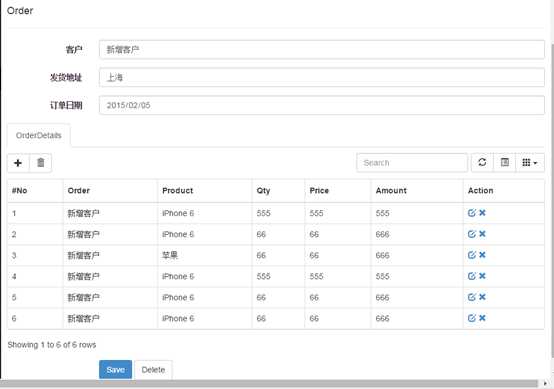Screen dimensions: 554x389
Task: Click the Order column header
Action: tap(110, 191)
